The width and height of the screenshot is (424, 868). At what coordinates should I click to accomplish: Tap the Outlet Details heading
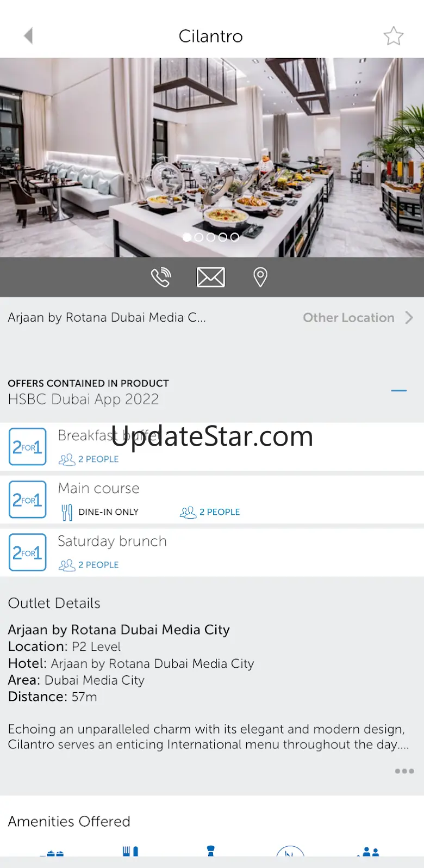(x=54, y=603)
